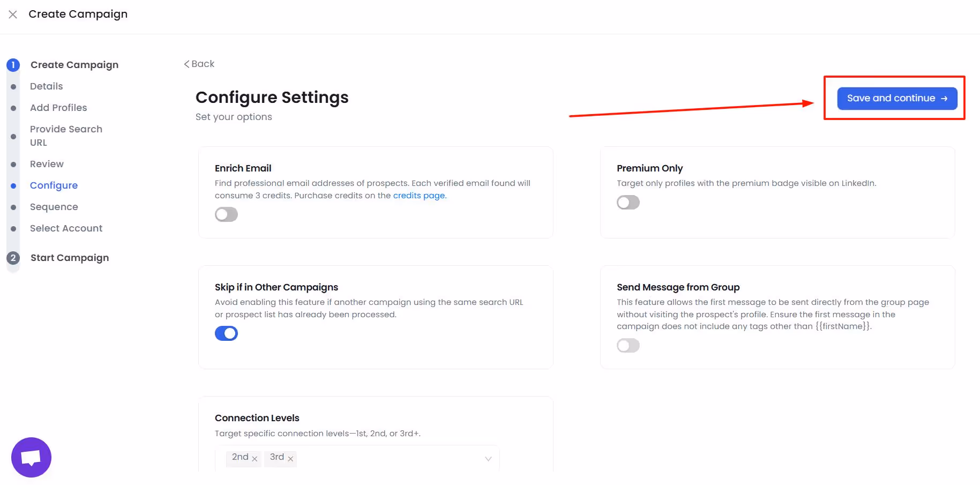Open the chat support widget
The height and width of the screenshot is (485, 980).
click(31, 457)
